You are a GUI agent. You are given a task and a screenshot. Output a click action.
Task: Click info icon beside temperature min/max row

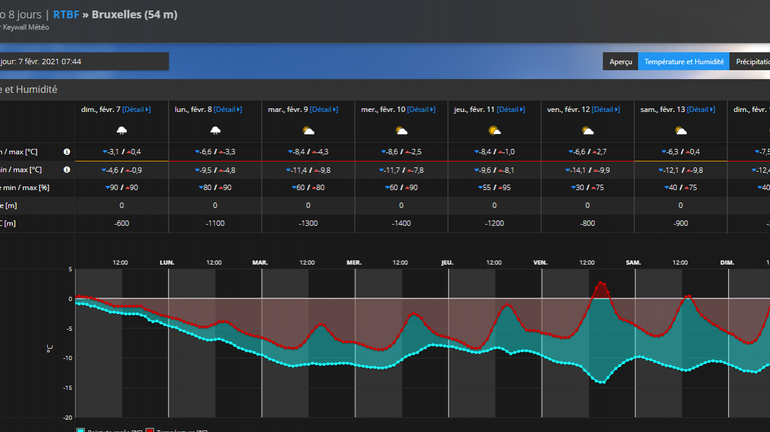click(67, 152)
